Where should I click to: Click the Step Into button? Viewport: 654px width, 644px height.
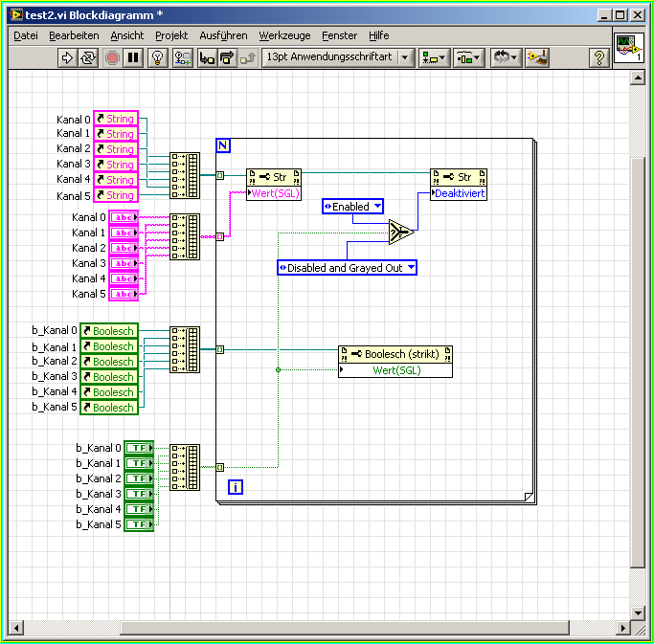207,57
